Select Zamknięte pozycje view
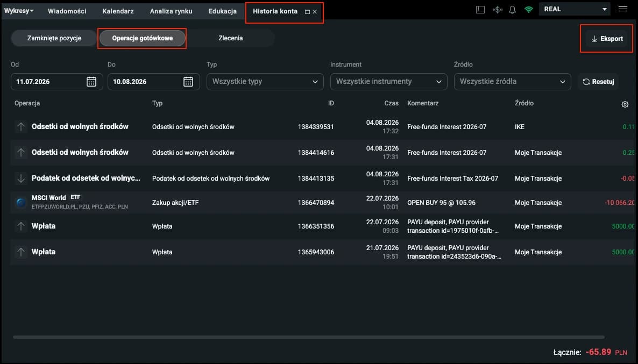This screenshot has width=638, height=364. coord(54,38)
